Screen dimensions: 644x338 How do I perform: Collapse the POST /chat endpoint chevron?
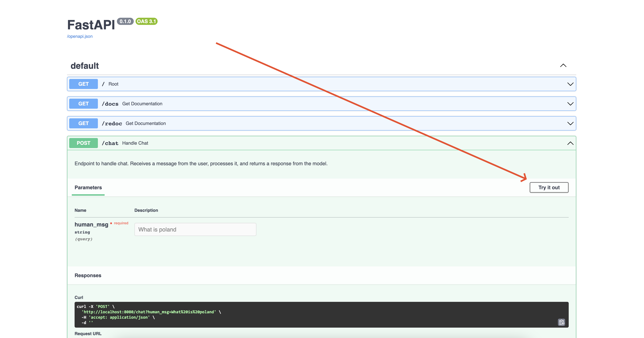click(570, 143)
